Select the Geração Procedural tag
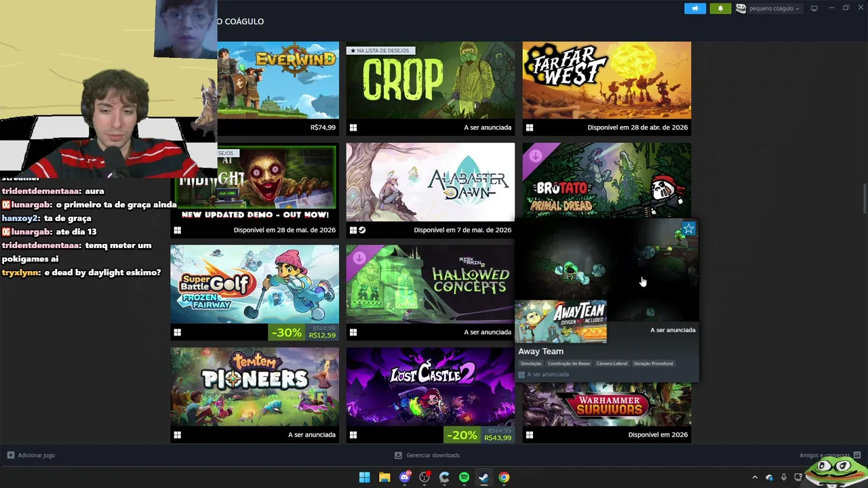This screenshot has height=488, width=868. [x=653, y=363]
